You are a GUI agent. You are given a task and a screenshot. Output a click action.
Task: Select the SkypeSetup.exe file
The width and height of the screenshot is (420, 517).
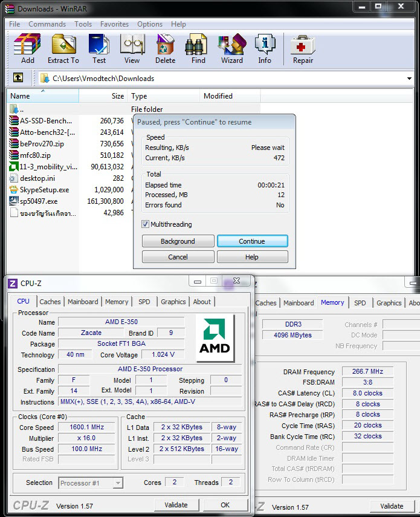point(39,190)
